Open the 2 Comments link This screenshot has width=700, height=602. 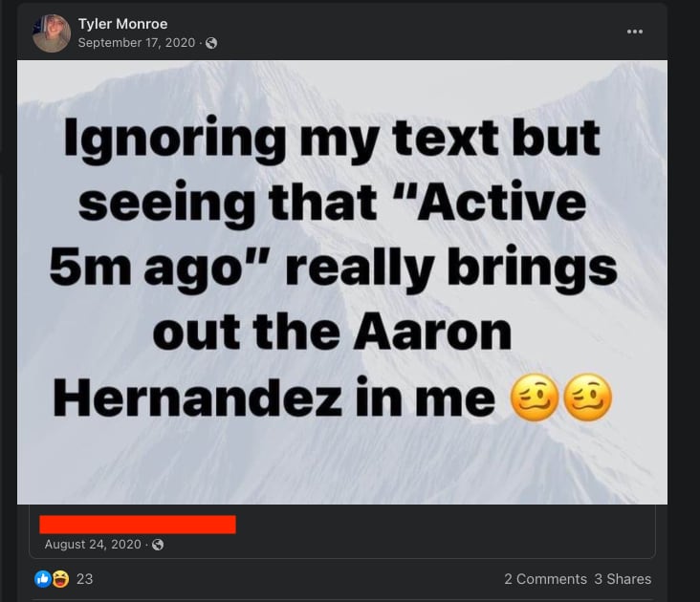coord(545,579)
